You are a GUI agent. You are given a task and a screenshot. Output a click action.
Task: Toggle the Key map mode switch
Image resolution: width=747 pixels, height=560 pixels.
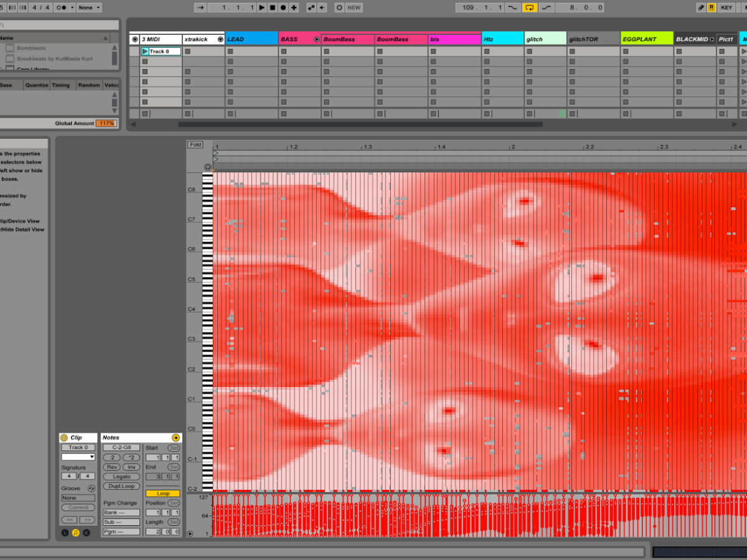[x=726, y=7]
